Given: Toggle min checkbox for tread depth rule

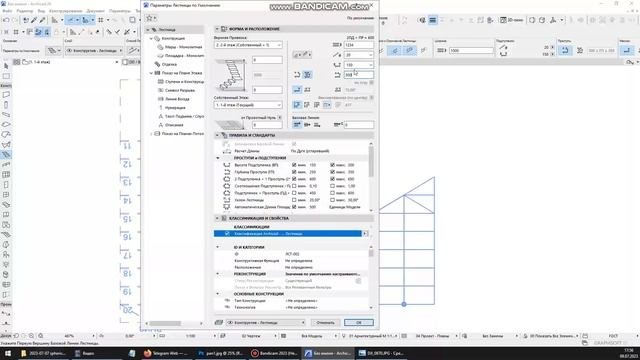Looking at the screenshot, I should 294,172.
